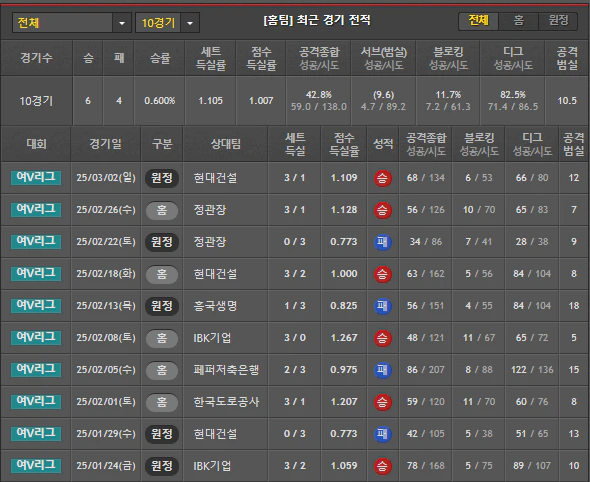Click date 25/02/05(수)
This screenshot has width=590, height=482.
point(106,370)
